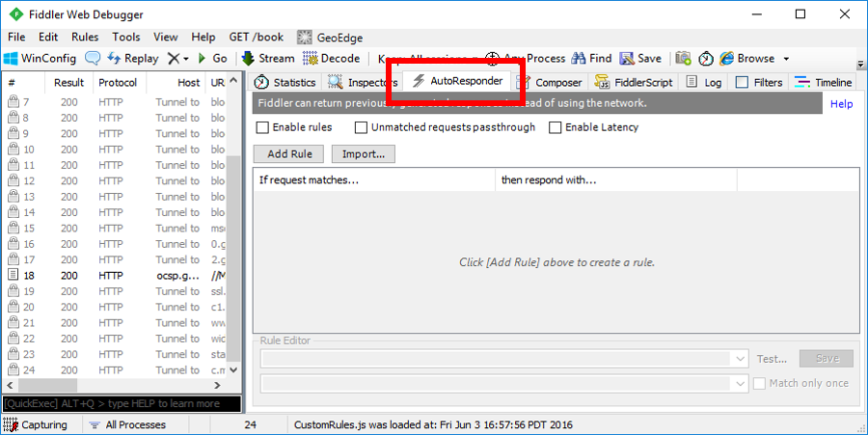The height and width of the screenshot is (435, 868).
Task: Click session list scroll up arrow
Action: (x=233, y=81)
